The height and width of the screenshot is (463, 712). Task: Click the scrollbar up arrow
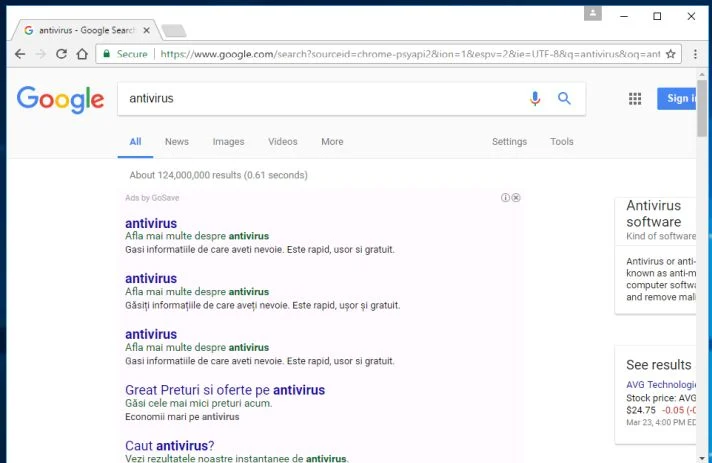click(702, 74)
